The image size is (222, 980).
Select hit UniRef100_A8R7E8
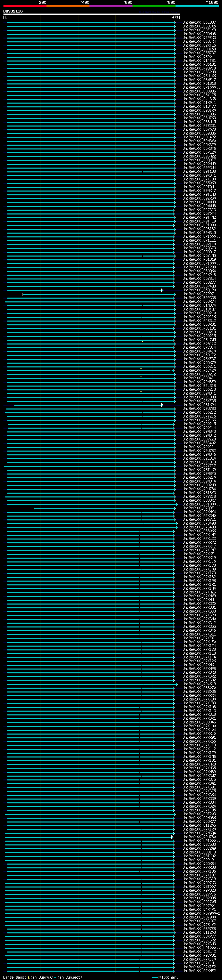point(199,929)
